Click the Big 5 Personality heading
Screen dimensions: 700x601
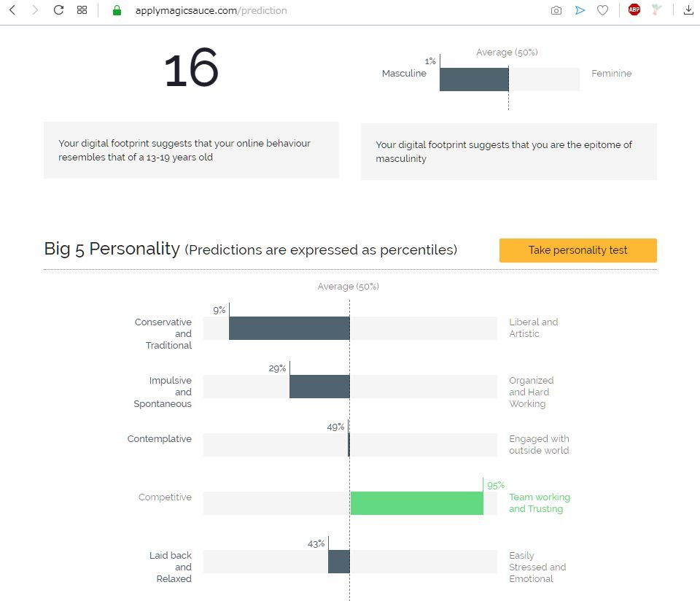112,249
